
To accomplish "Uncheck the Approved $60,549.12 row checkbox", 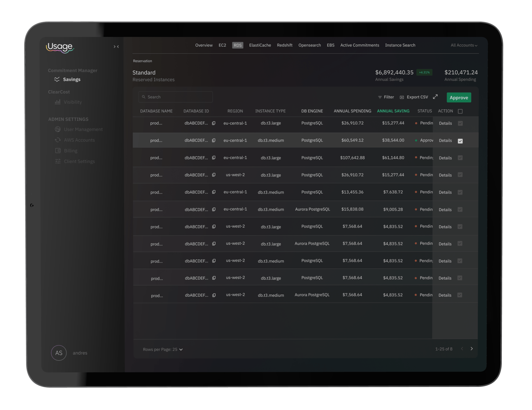I will coord(460,141).
